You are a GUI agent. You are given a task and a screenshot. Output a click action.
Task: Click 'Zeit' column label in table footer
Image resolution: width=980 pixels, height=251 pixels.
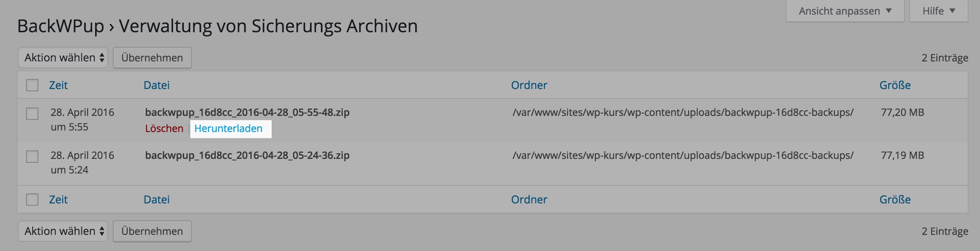(58, 200)
